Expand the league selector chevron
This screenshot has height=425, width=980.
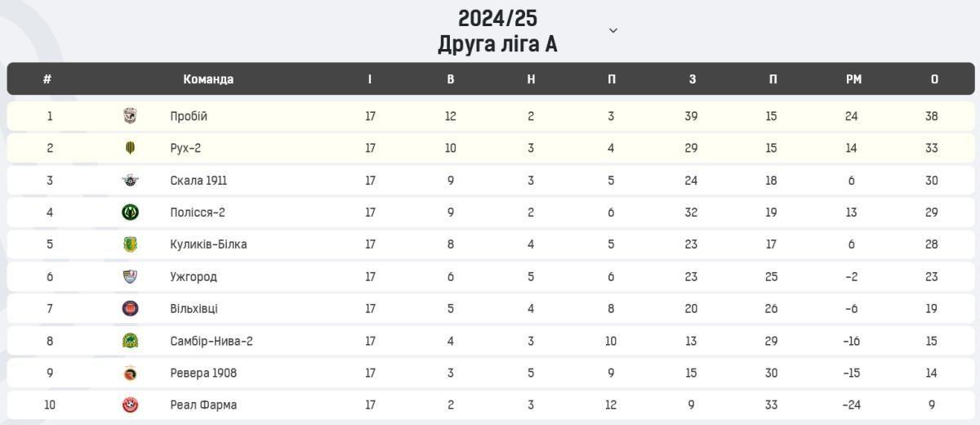613,30
